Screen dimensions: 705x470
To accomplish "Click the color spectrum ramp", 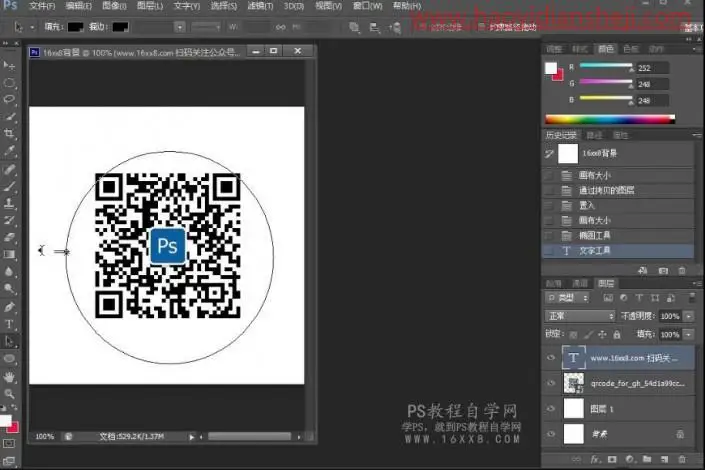I will (610, 119).
